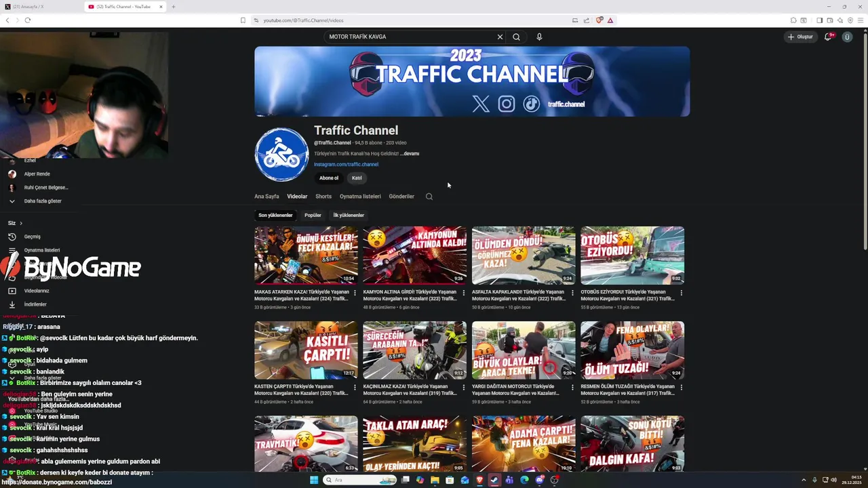Open the Brave wallet icon

(x=829, y=20)
